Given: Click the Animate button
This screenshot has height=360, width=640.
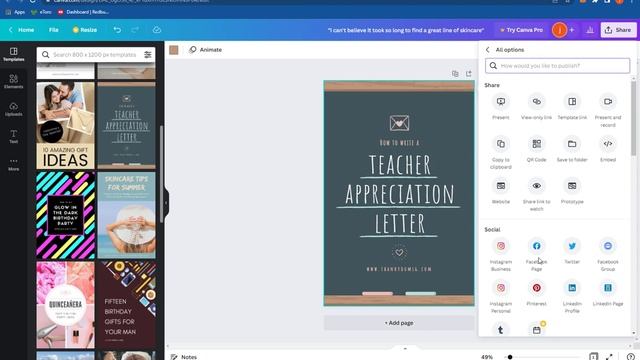Looking at the screenshot, I should [206, 50].
